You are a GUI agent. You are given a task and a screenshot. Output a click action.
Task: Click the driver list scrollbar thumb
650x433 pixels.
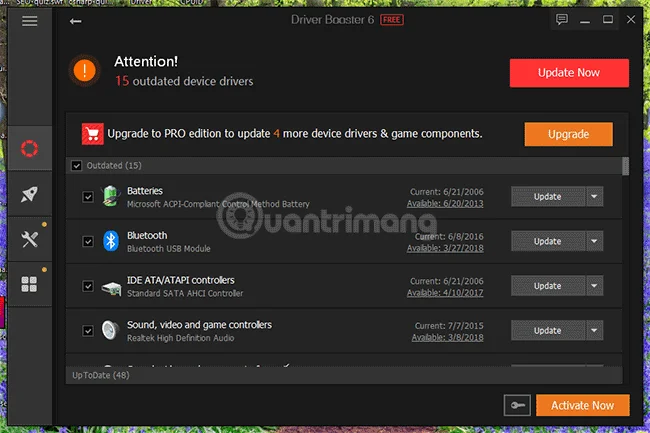(x=625, y=166)
